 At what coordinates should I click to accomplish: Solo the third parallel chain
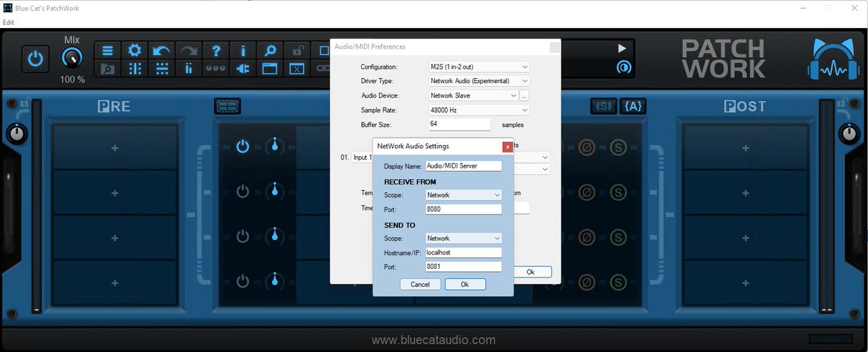(618, 236)
